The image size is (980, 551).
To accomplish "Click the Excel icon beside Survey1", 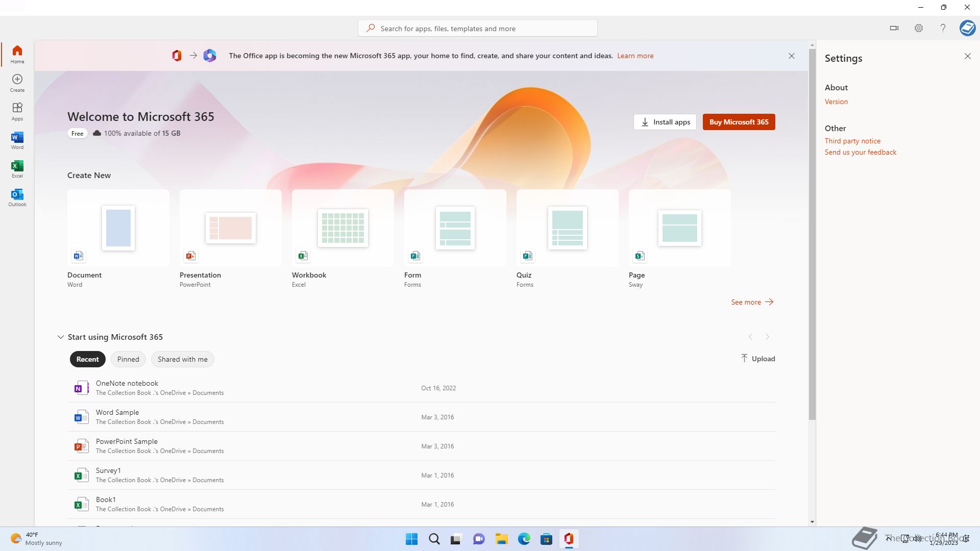I will tap(81, 475).
